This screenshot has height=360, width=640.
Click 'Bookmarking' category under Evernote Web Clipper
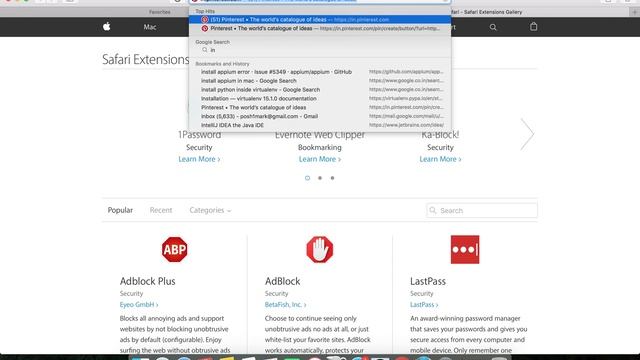click(x=320, y=147)
